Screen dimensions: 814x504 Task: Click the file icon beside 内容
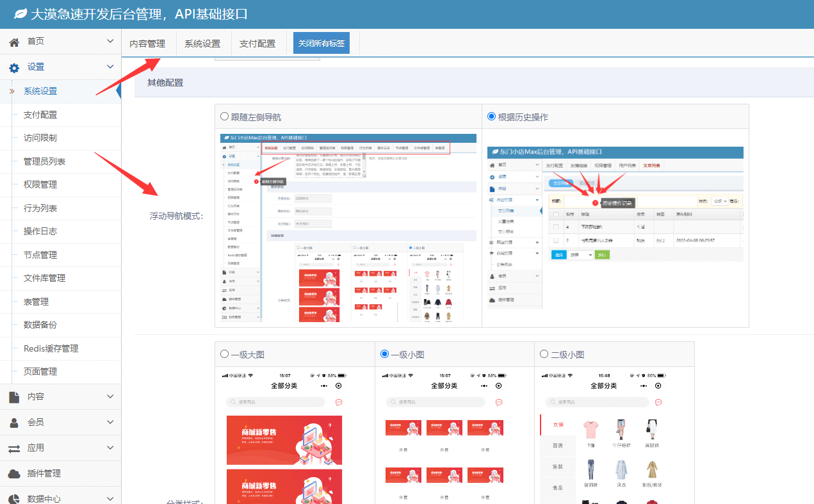(14, 397)
